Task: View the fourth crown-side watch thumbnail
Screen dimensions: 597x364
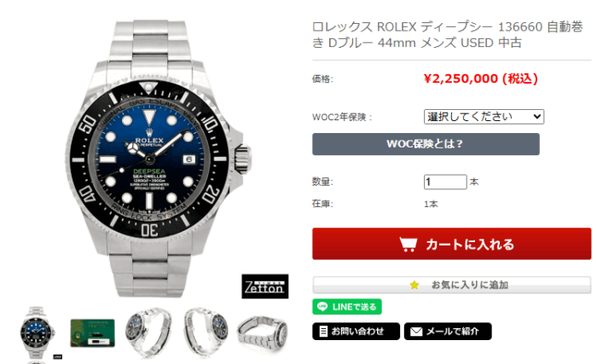Action: pos(206,332)
